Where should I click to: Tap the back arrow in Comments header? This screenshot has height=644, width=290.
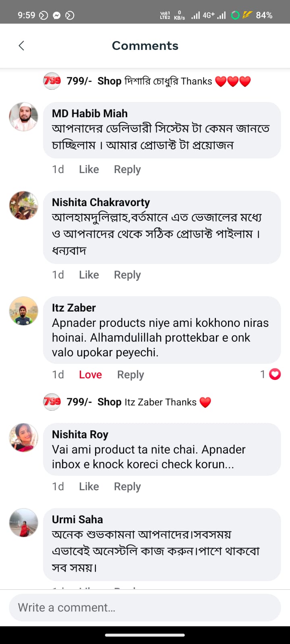point(22,46)
